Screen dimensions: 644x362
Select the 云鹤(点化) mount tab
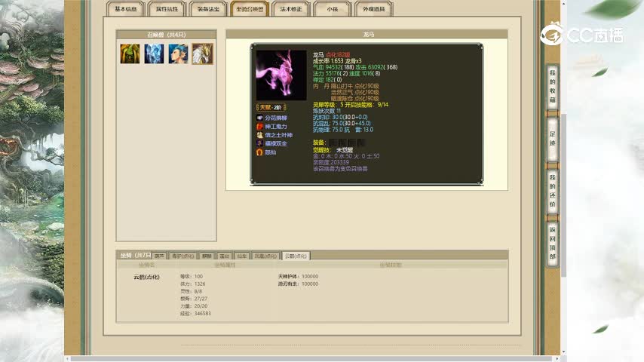pos(296,256)
